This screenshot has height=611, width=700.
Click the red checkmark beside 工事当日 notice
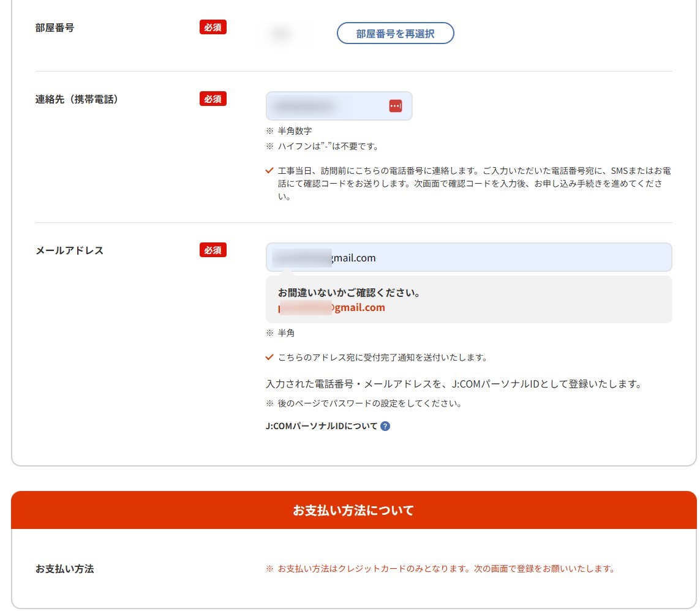[269, 170]
